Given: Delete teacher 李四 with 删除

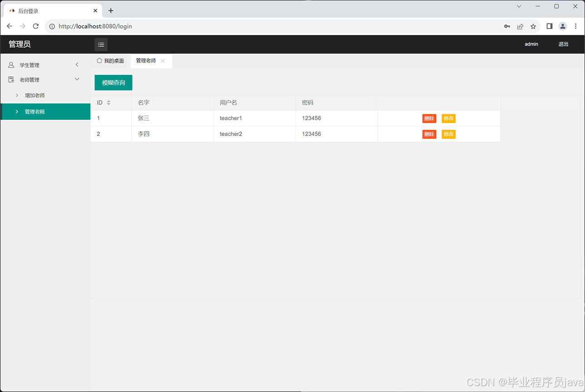Looking at the screenshot, I should [429, 134].
